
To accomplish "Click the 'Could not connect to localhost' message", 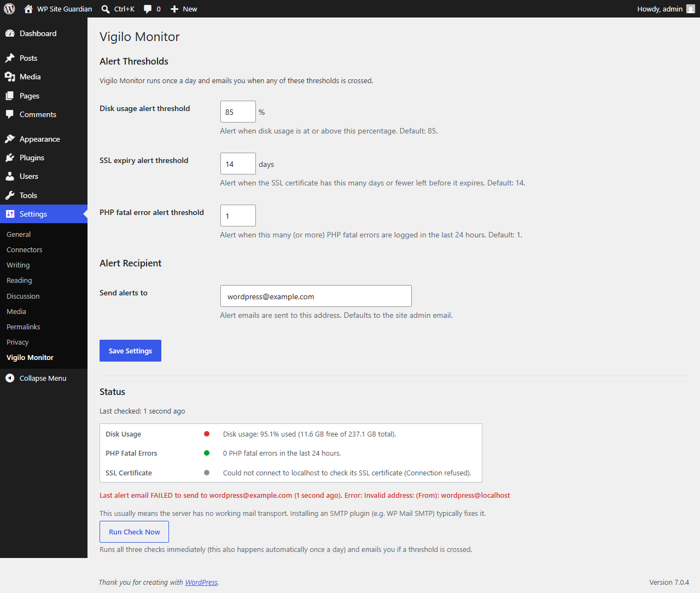I will [x=347, y=473].
